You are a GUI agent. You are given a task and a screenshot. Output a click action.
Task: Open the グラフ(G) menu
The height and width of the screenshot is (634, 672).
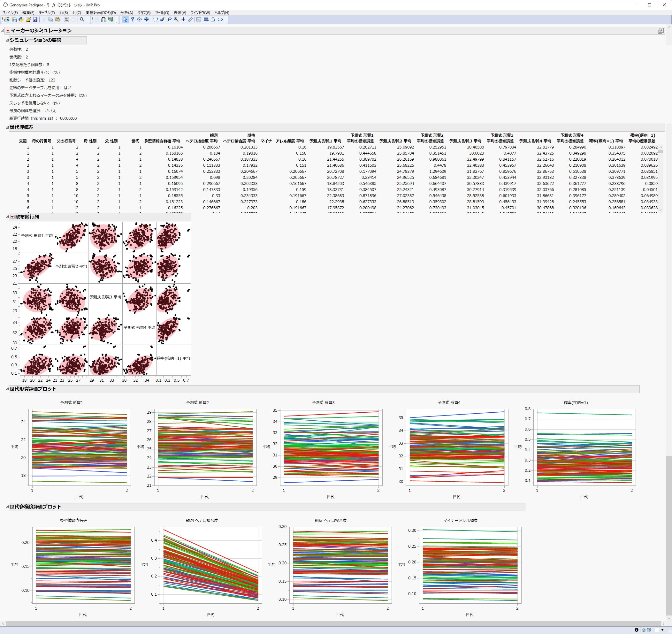tap(144, 12)
